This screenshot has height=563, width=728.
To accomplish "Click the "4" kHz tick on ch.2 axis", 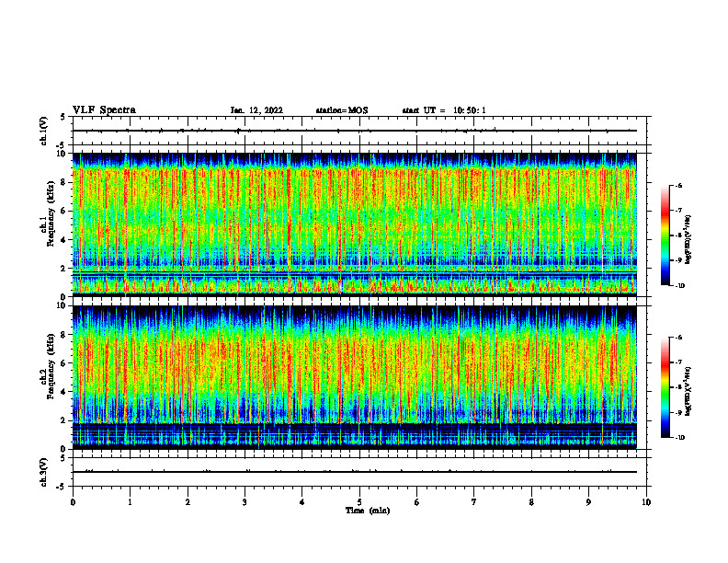I will (x=63, y=392).
